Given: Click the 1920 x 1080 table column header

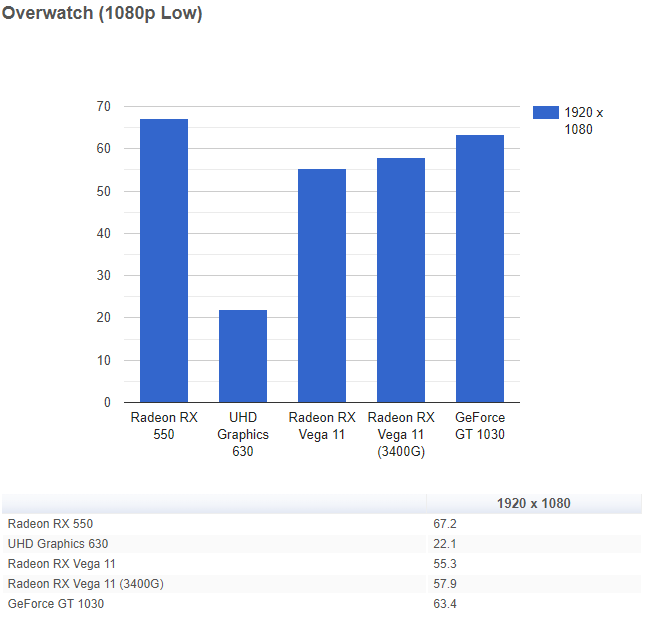Looking at the screenshot, I should [x=534, y=503].
